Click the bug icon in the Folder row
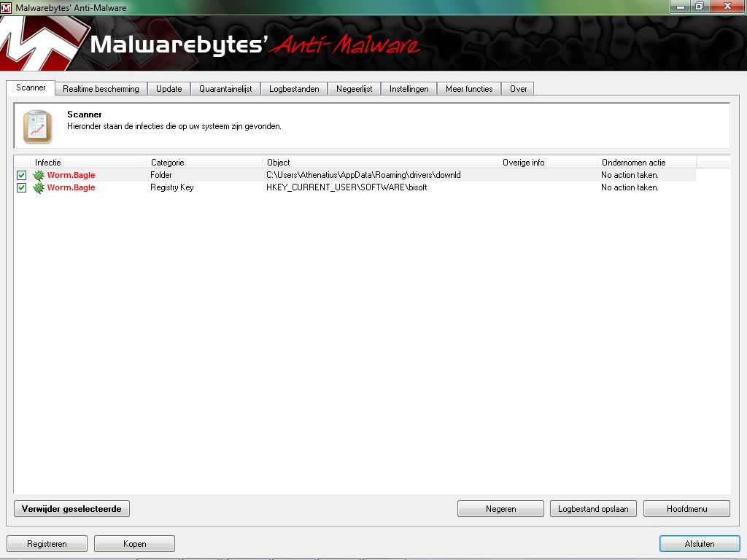Viewport: 747px width, 560px height. point(39,175)
